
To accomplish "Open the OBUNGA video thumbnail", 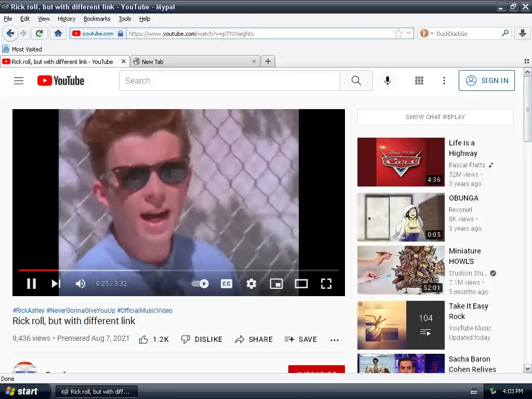I will (401, 217).
